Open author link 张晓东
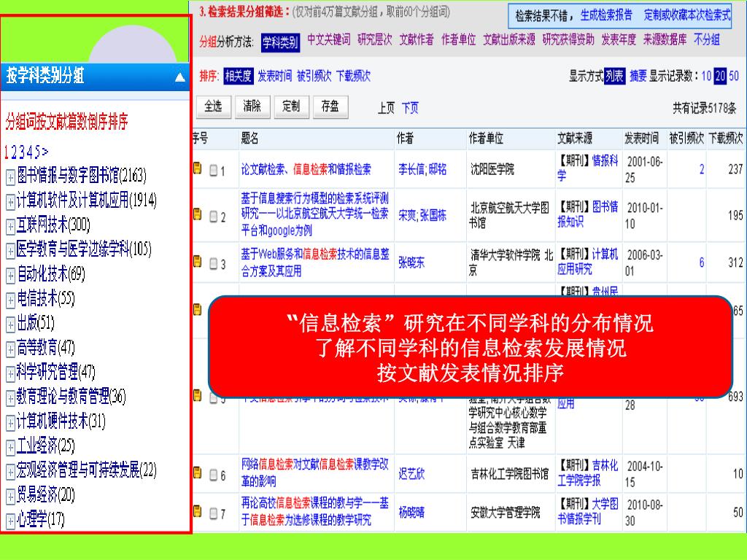The width and height of the screenshot is (747, 560). tap(411, 262)
